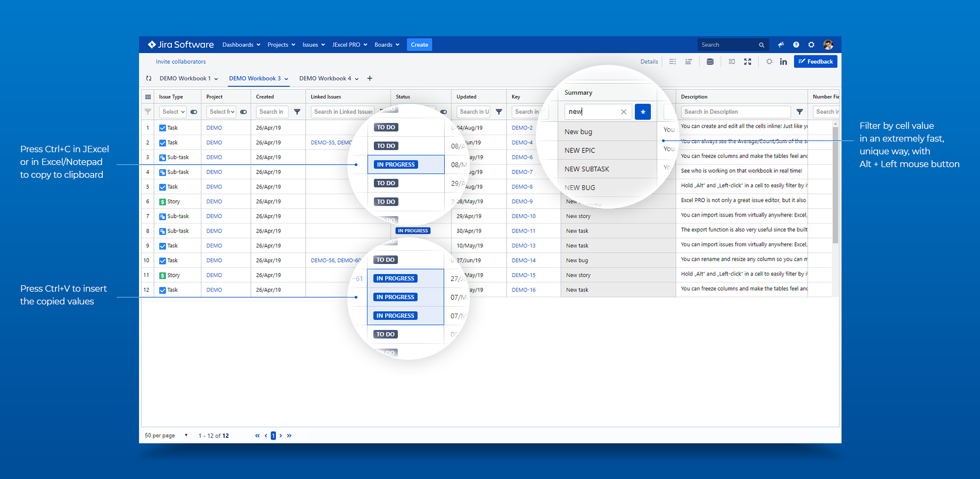
Task: Open the Issue Type Select dropdown
Action: click(173, 112)
